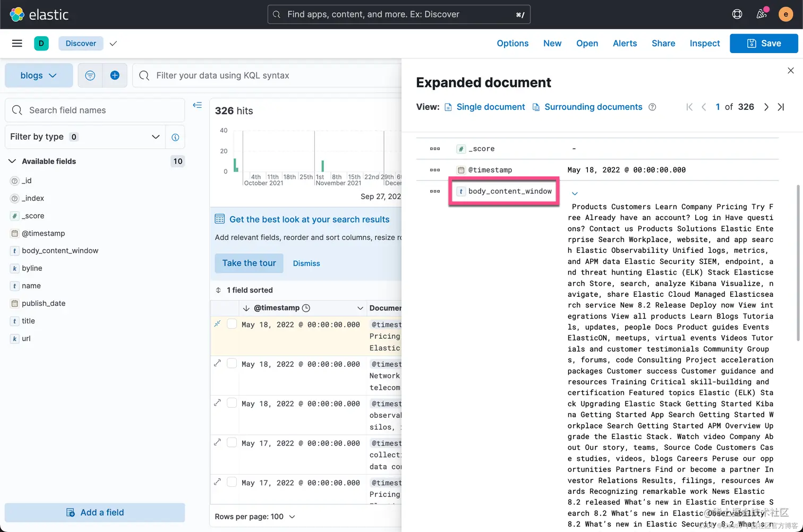Open Single document view link

tap(484, 107)
